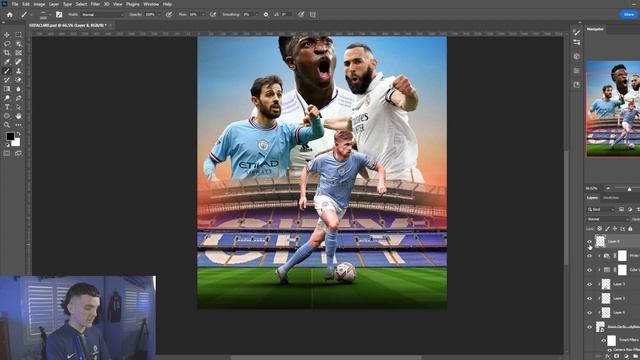Open the File menu
Viewport: 640px width, 360px height.
[15, 4]
